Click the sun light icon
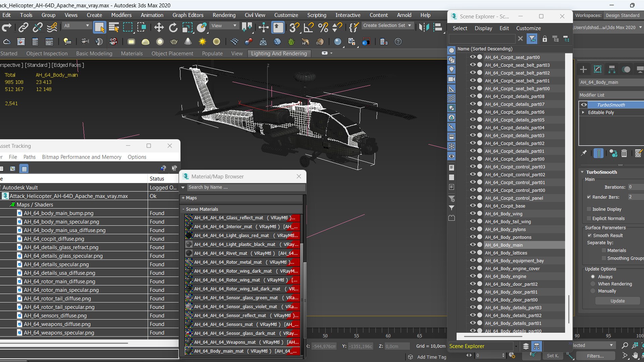This screenshot has width=644, height=362. pos(202,42)
